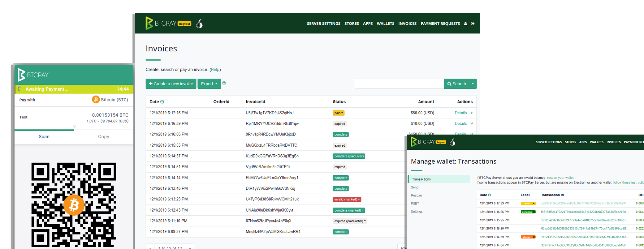Switch to the Copy tab on checkout

click(103, 137)
